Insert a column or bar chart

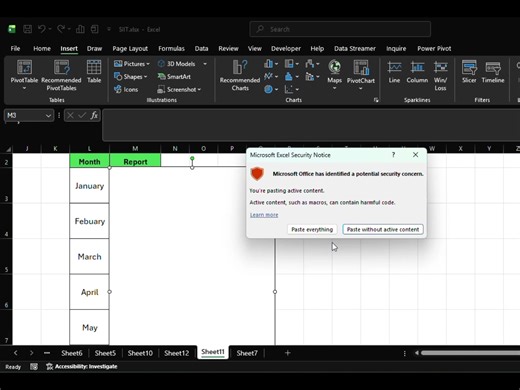tap(271, 64)
